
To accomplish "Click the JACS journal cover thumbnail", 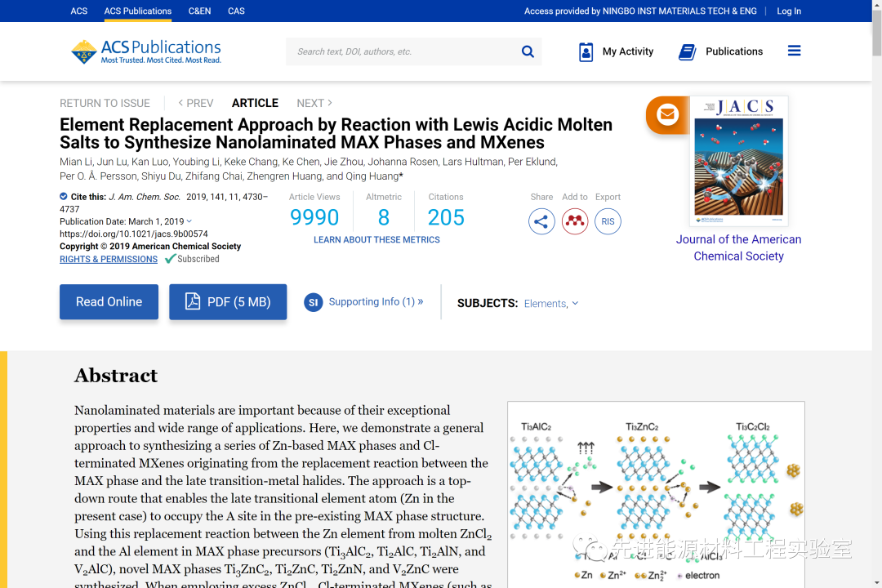I will pos(738,161).
